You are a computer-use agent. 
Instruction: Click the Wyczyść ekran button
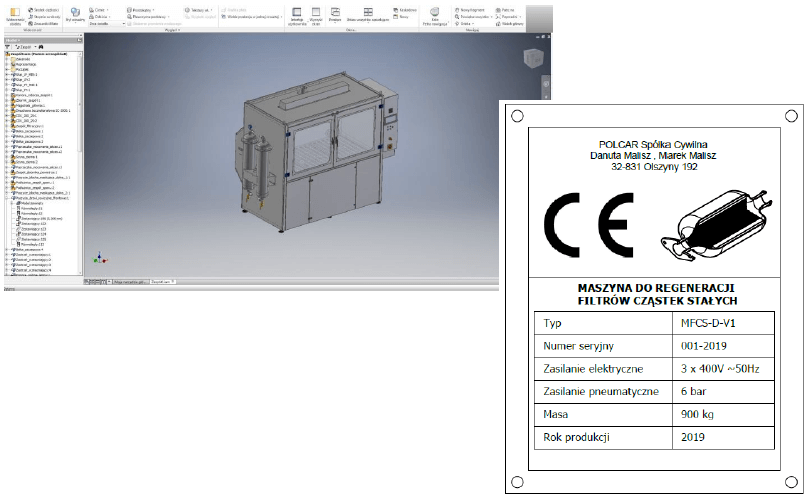[x=316, y=16]
